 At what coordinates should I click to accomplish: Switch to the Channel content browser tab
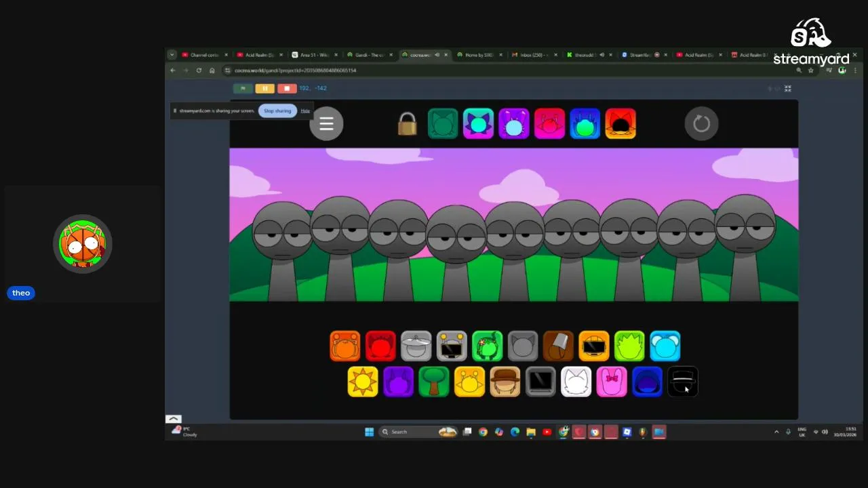click(203, 55)
